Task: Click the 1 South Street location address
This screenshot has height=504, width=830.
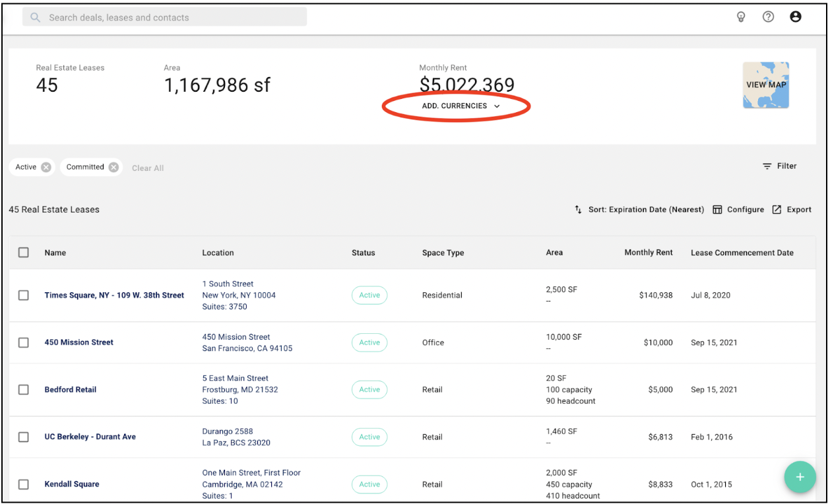Action: tap(239, 296)
